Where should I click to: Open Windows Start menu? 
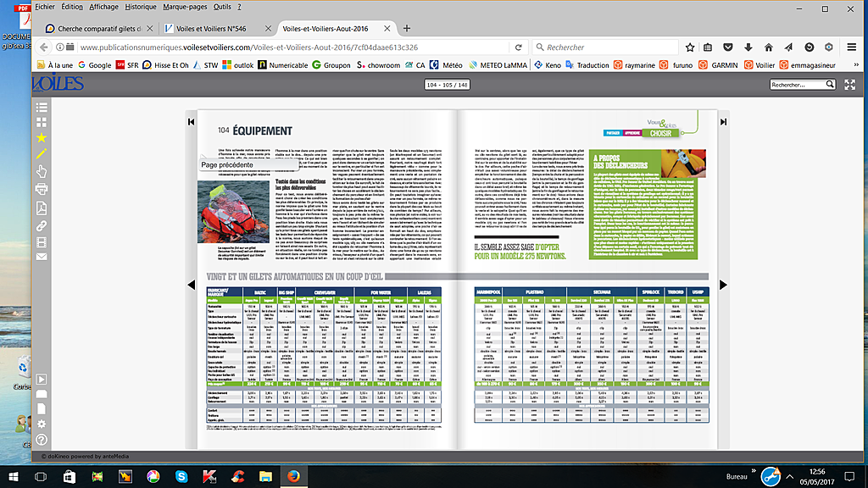pos(13,476)
